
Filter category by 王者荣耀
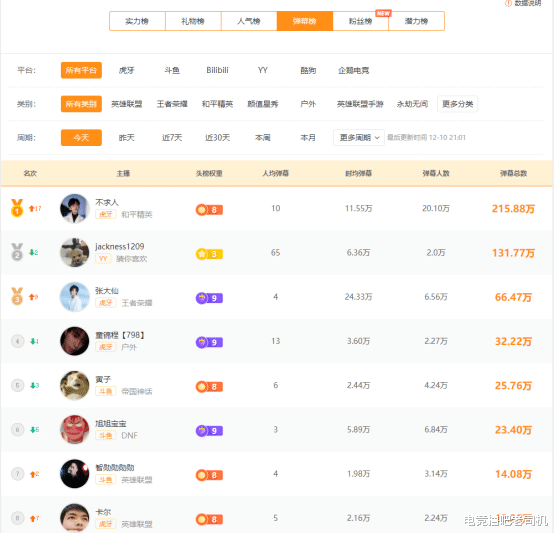point(172,104)
